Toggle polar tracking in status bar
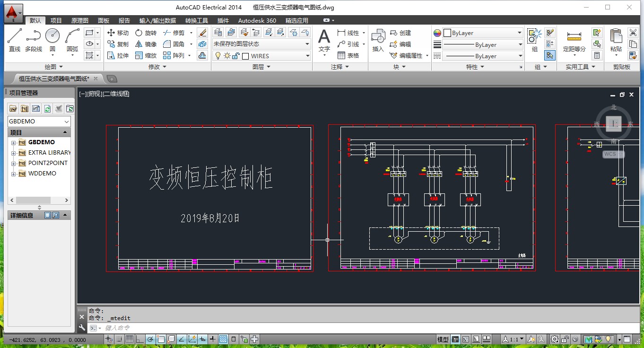The width and height of the screenshot is (644, 348). coord(150,339)
